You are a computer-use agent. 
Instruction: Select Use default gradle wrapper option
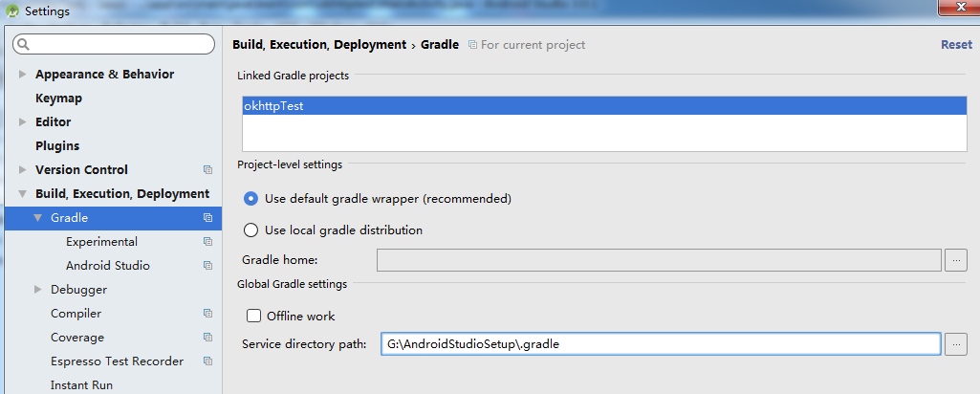click(x=250, y=199)
